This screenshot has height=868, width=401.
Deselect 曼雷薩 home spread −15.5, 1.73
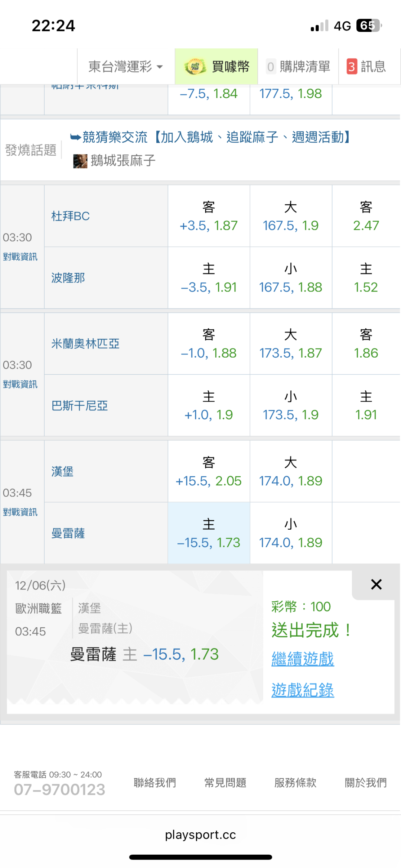tap(209, 533)
